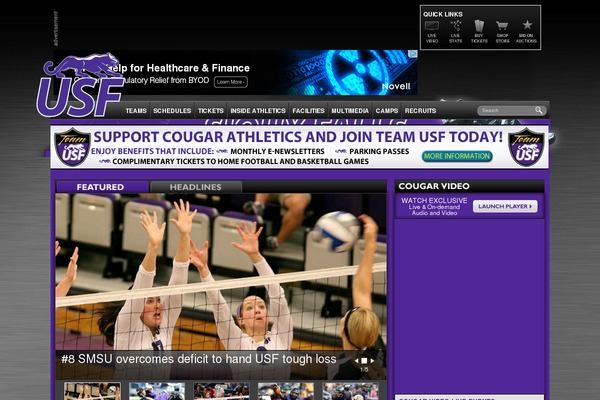Image resolution: width=600 pixels, height=400 pixels.
Task: Click the left Team USF shield badge
Action: coord(72,147)
